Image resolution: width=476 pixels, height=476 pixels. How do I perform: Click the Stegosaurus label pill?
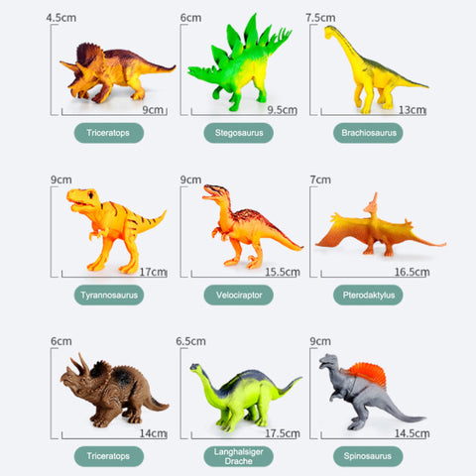pos(239,133)
